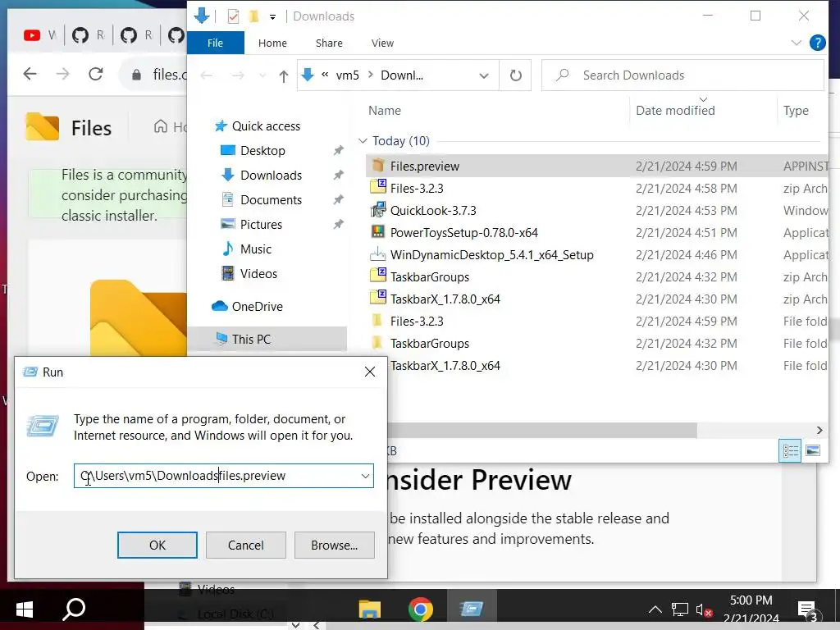Refresh the Downloads folder view

pyautogui.click(x=515, y=75)
